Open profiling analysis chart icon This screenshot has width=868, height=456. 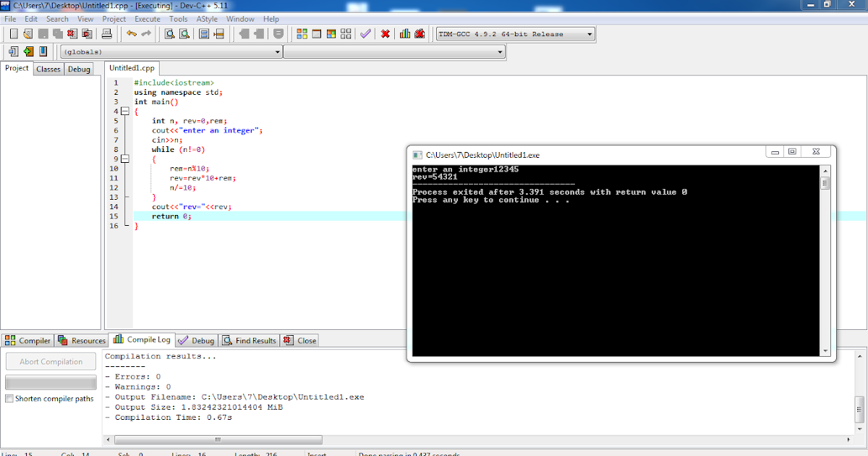point(405,33)
